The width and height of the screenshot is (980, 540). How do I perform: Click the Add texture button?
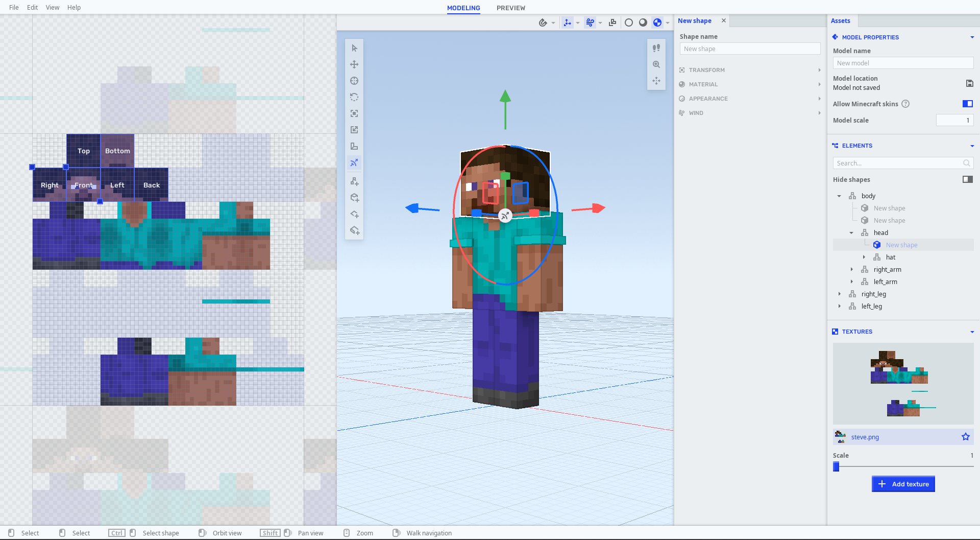[903, 484]
